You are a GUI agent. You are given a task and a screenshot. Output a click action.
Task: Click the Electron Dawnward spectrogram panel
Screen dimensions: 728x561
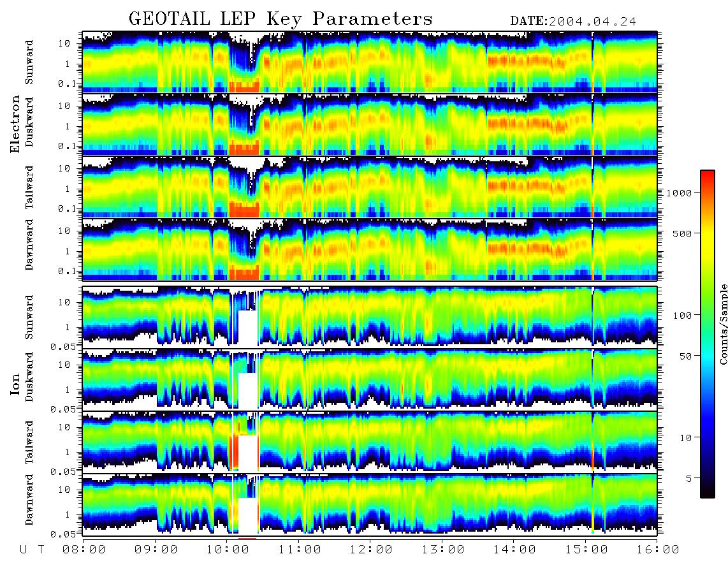point(370,249)
